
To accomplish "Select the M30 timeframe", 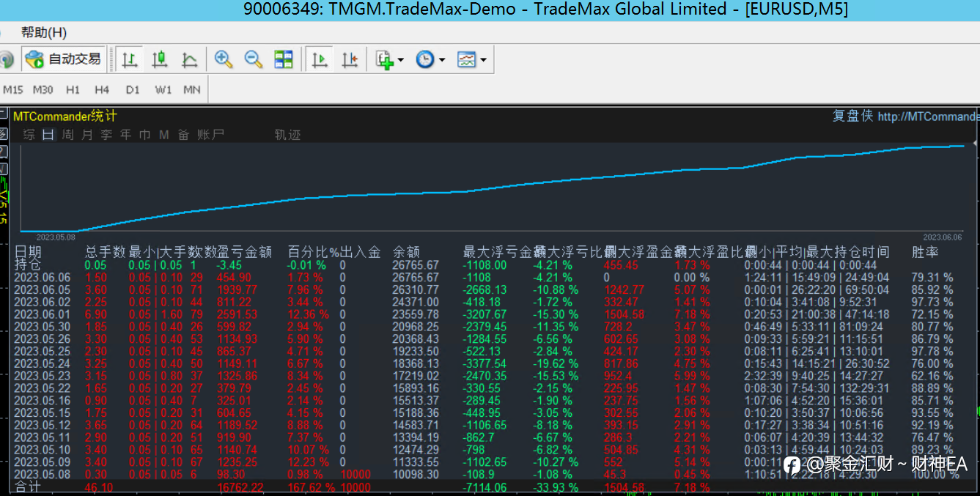I will (x=43, y=89).
